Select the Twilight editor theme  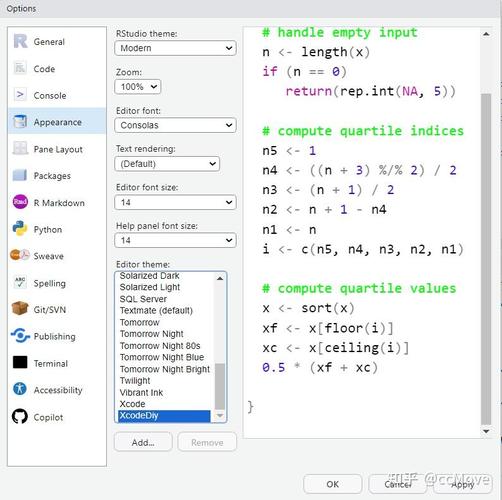pos(135,381)
